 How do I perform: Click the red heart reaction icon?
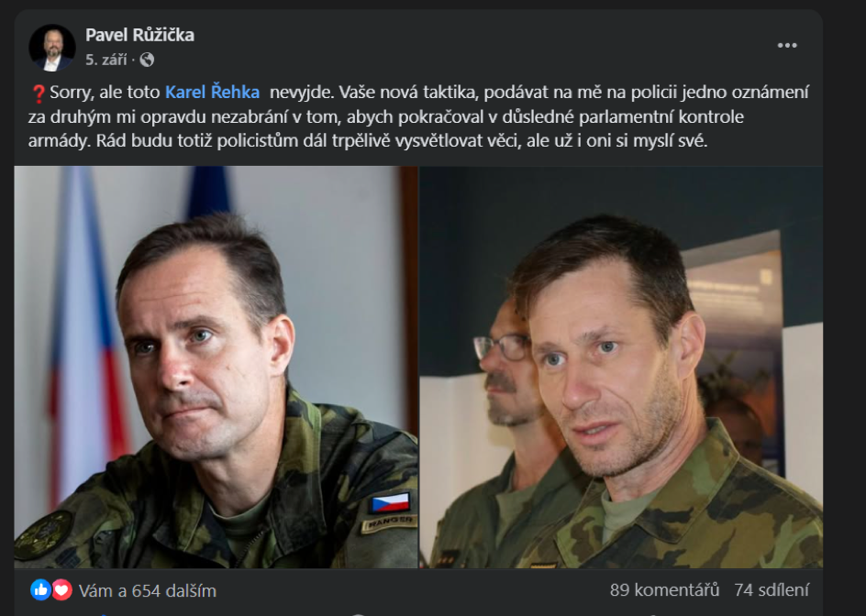pyautogui.click(x=61, y=590)
